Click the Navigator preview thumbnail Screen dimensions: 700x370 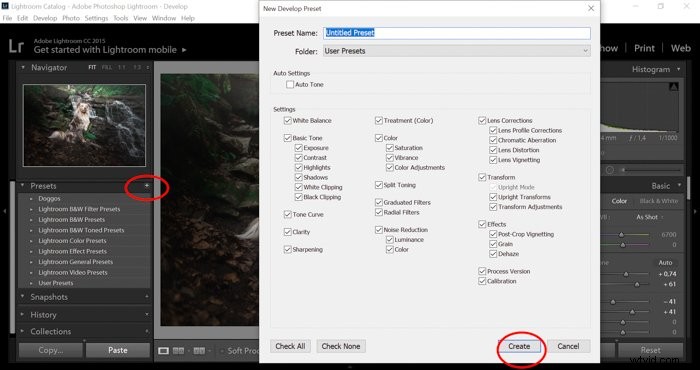pos(84,125)
